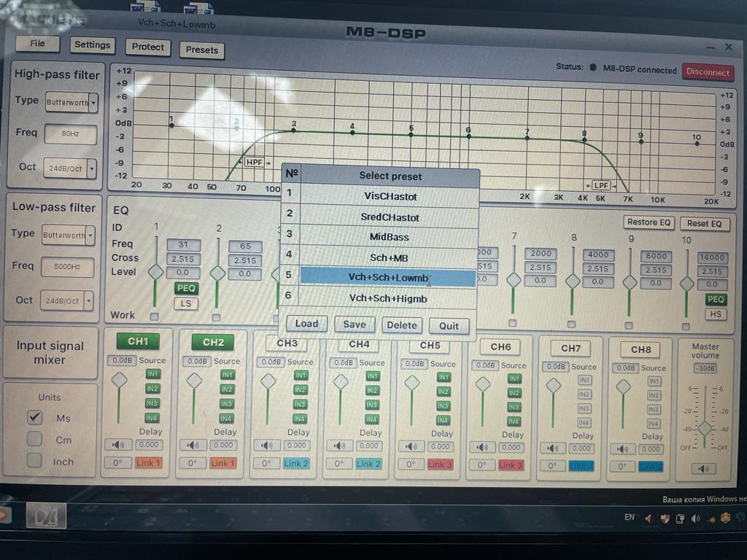
Task: Open the File menu
Action: (x=38, y=43)
